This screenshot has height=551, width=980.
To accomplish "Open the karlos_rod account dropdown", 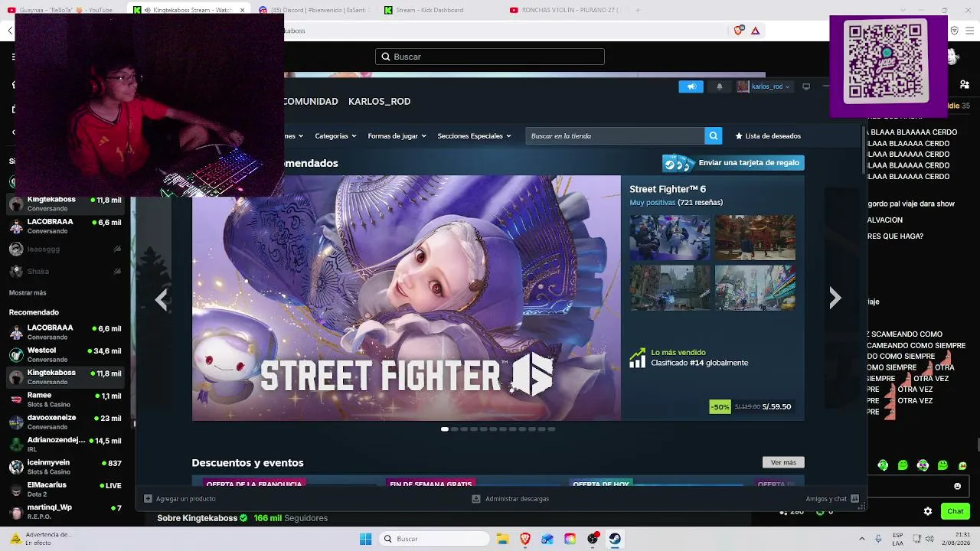I will (x=763, y=86).
